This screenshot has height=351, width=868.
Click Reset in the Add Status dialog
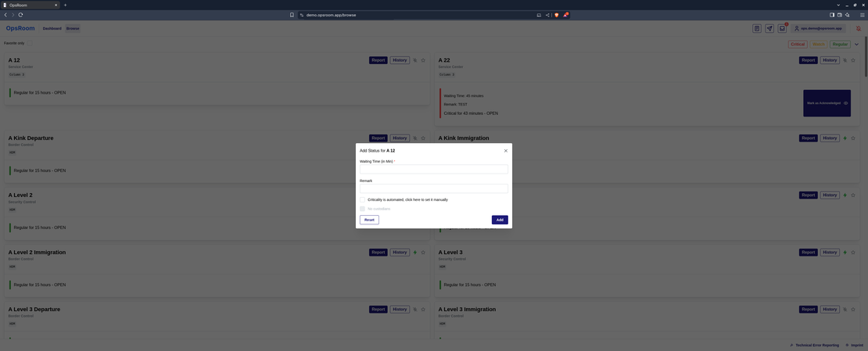(x=369, y=220)
